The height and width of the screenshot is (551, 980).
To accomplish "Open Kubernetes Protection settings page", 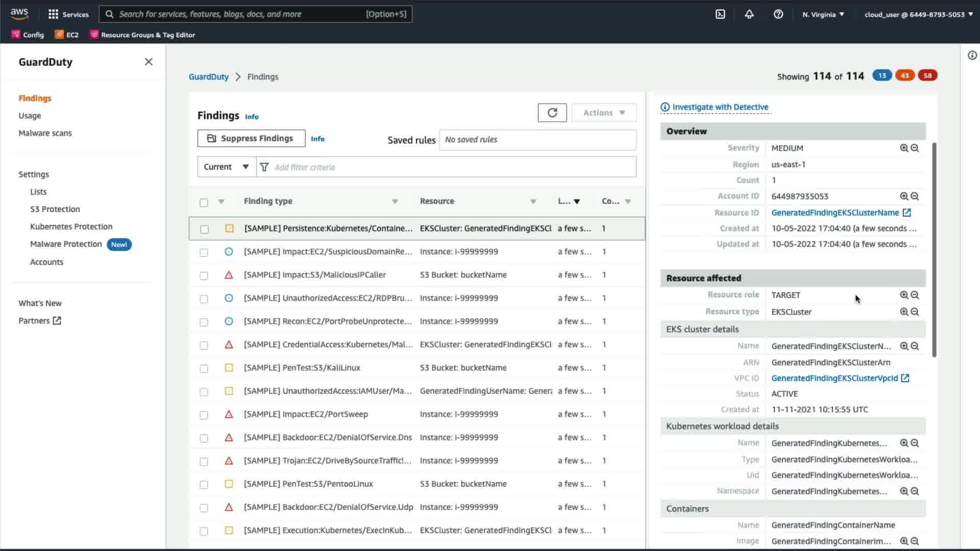I will click(71, 227).
